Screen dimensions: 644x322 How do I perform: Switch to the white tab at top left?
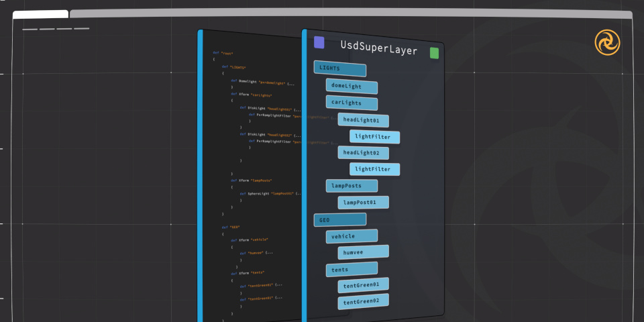click(x=40, y=14)
